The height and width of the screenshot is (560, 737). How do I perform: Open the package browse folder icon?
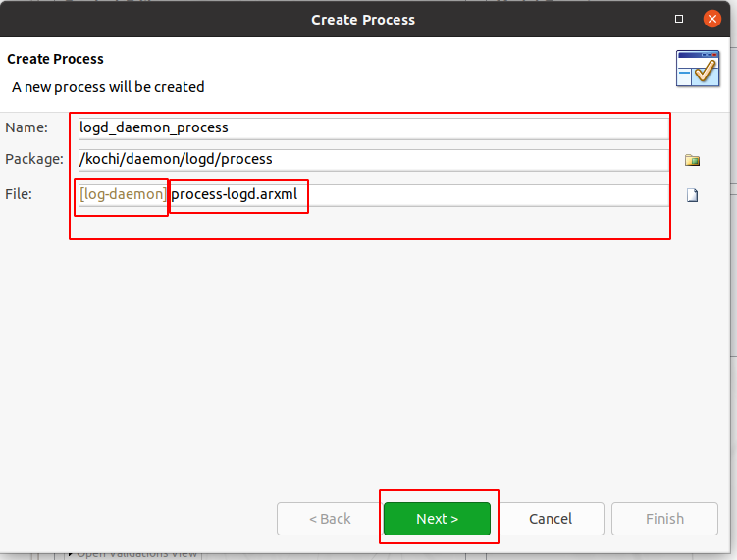[x=692, y=160]
